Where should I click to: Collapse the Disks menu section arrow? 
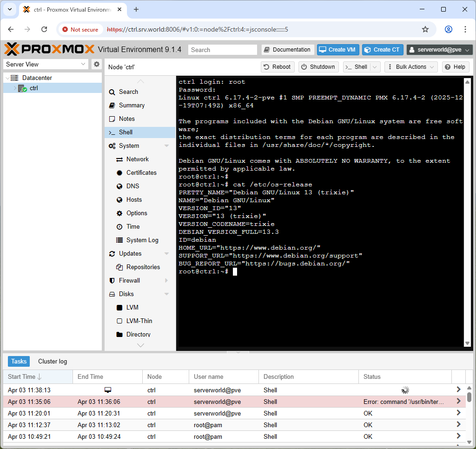click(166, 294)
